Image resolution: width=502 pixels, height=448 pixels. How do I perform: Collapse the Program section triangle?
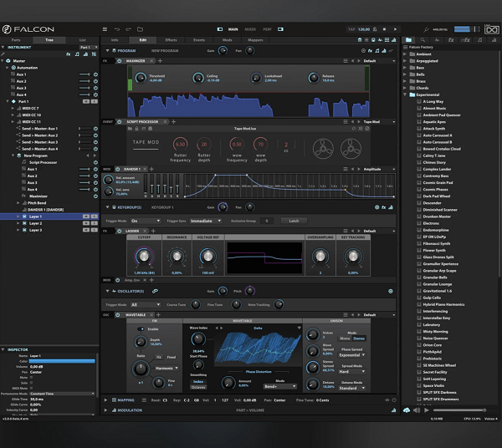[x=108, y=50]
